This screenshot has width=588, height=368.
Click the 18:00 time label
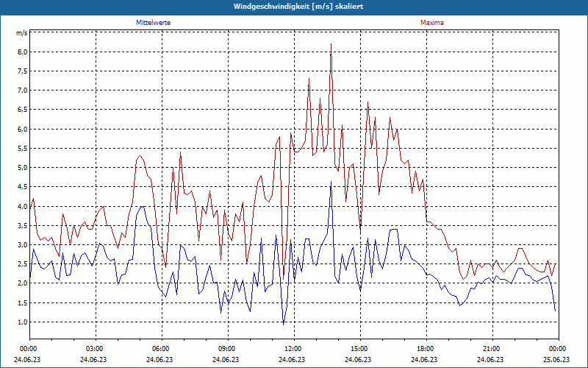pos(426,349)
